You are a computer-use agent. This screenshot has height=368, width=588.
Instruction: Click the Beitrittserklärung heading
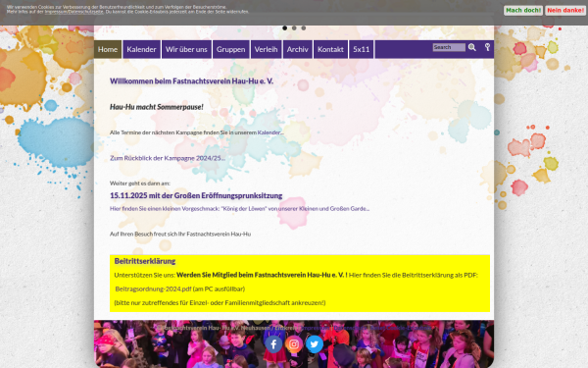tap(145, 261)
